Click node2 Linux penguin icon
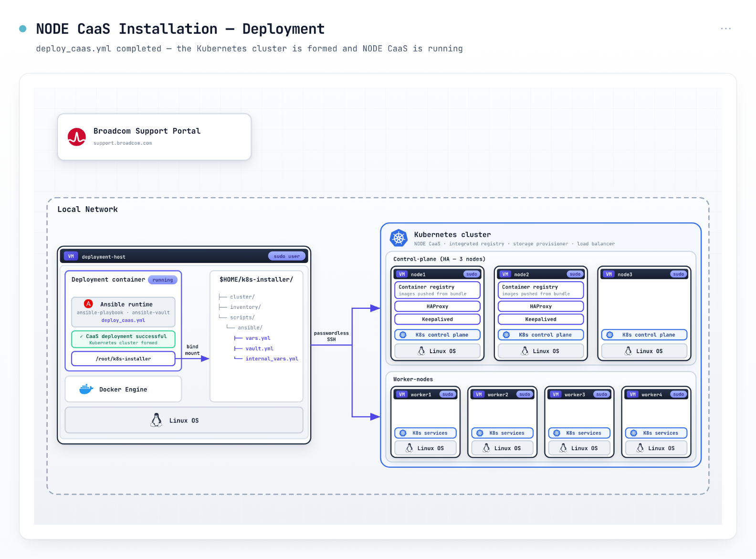The height and width of the screenshot is (559, 756). pyautogui.click(x=525, y=351)
